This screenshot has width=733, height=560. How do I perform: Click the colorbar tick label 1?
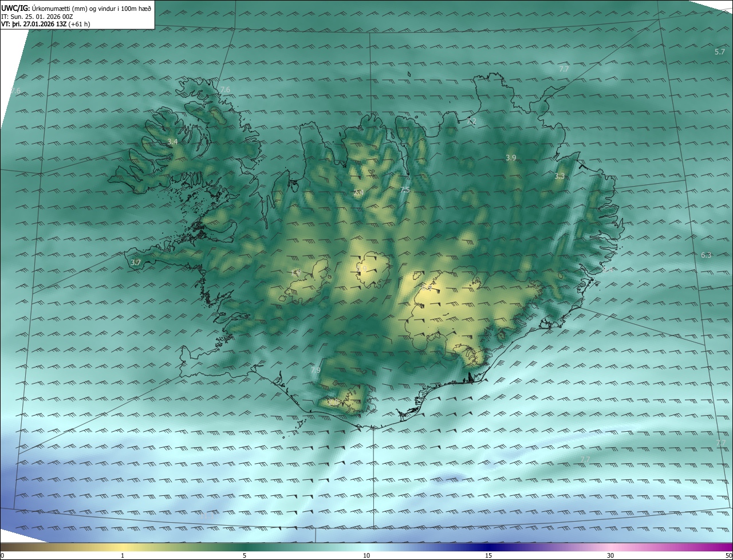pos(123,555)
